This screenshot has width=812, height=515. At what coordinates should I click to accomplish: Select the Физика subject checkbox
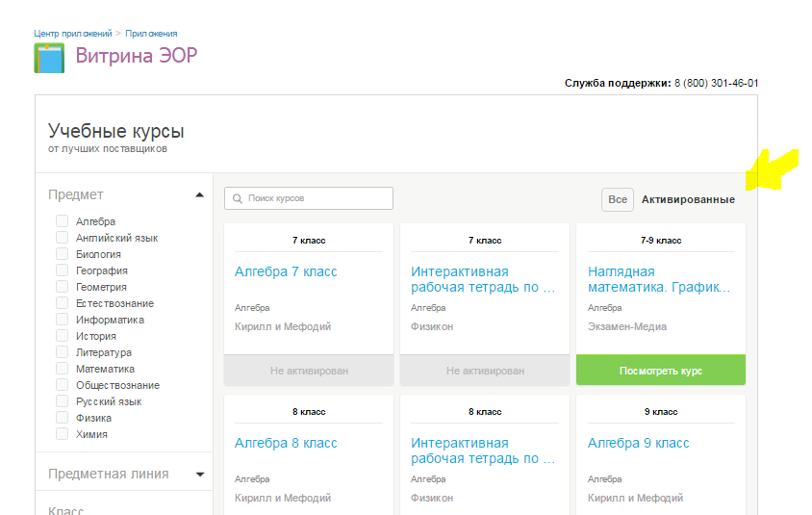[x=63, y=418]
